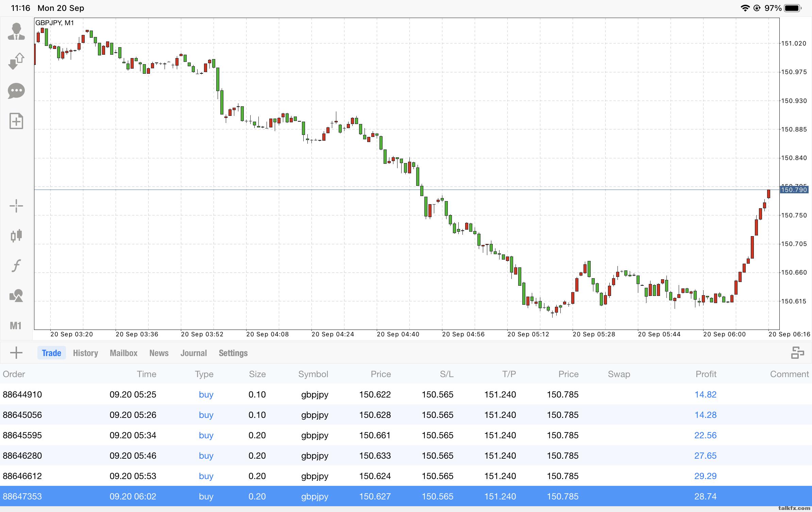The height and width of the screenshot is (512, 812).
Task: Select order 88646280 row
Action: coord(406,455)
